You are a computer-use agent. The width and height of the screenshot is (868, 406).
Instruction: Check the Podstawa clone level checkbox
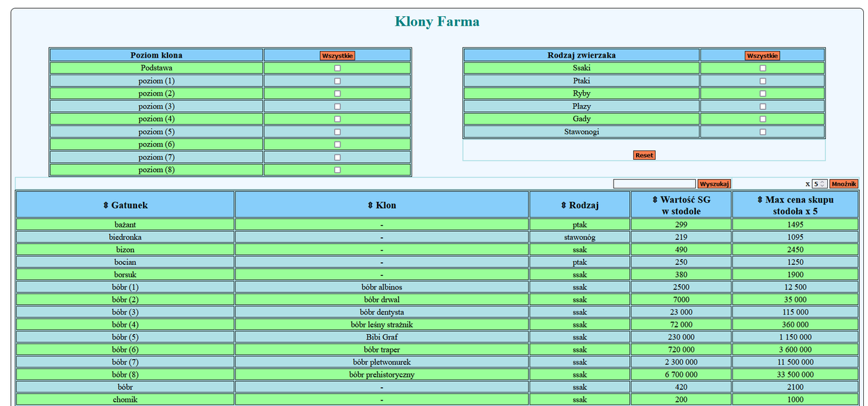pos(338,68)
